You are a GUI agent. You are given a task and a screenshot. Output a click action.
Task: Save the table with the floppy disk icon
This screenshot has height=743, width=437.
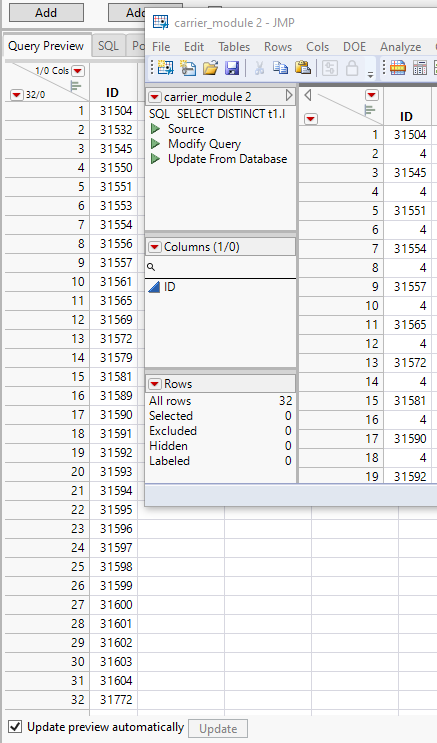tap(232, 68)
